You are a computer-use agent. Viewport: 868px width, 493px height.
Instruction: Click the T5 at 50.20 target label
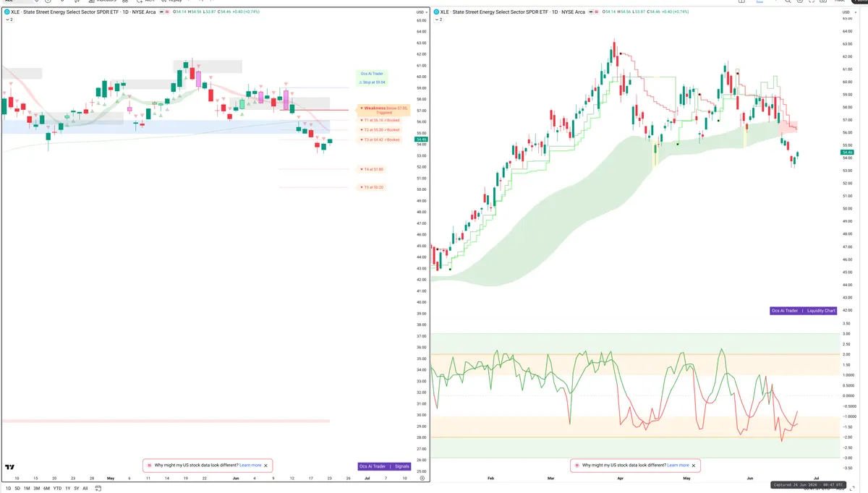pyautogui.click(x=372, y=187)
